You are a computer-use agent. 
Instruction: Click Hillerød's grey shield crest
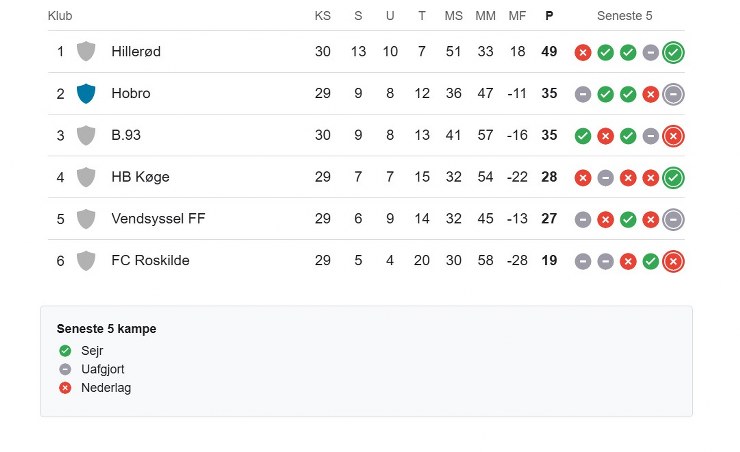tap(87, 52)
